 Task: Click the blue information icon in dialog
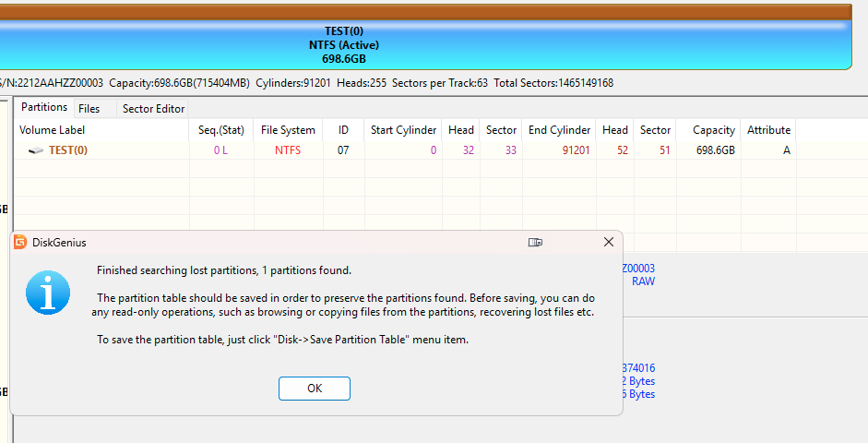48,293
